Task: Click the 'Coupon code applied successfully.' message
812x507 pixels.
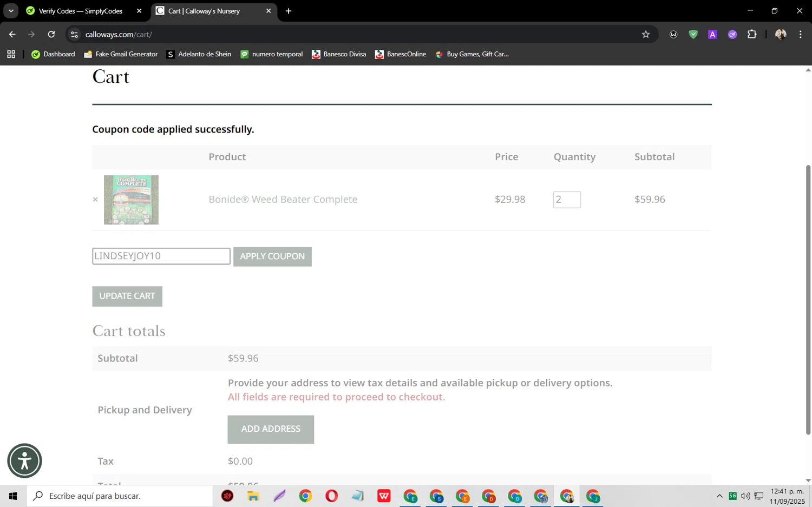Action: tap(173, 129)
